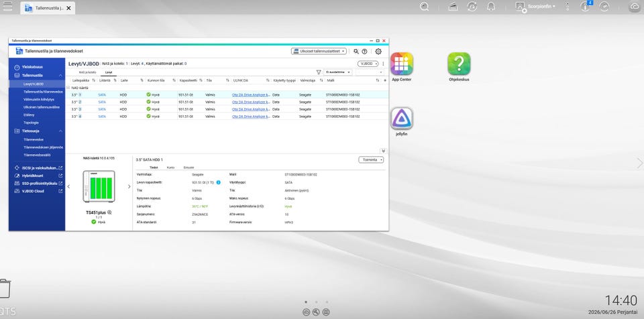Click locate magnifier beside TS451plus
644x319 pixels.
click(x=109, y=212)
